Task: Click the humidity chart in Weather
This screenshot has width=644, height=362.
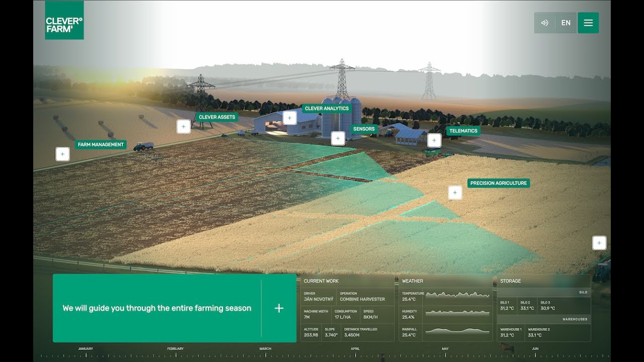Action: (x=458, y=313)
